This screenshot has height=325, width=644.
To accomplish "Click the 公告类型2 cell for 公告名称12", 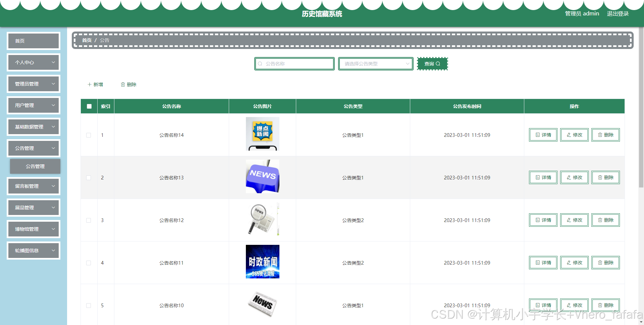I will click(353, 220).
